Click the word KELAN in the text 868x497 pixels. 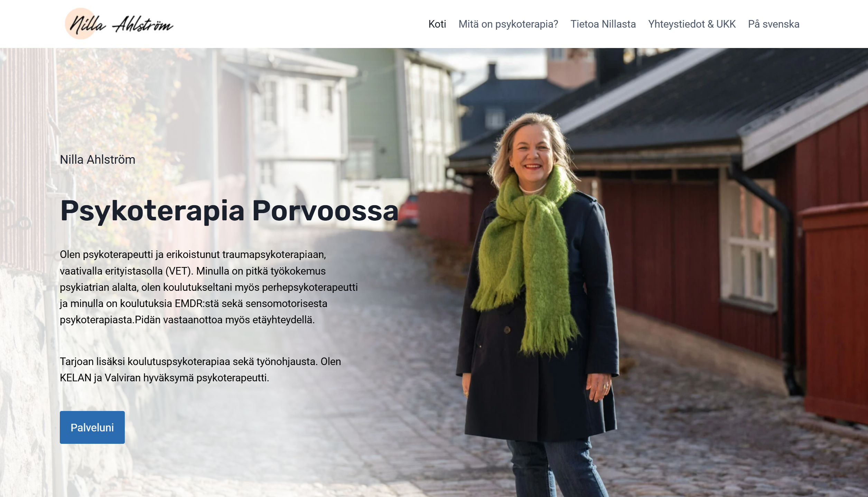[76, 378]
